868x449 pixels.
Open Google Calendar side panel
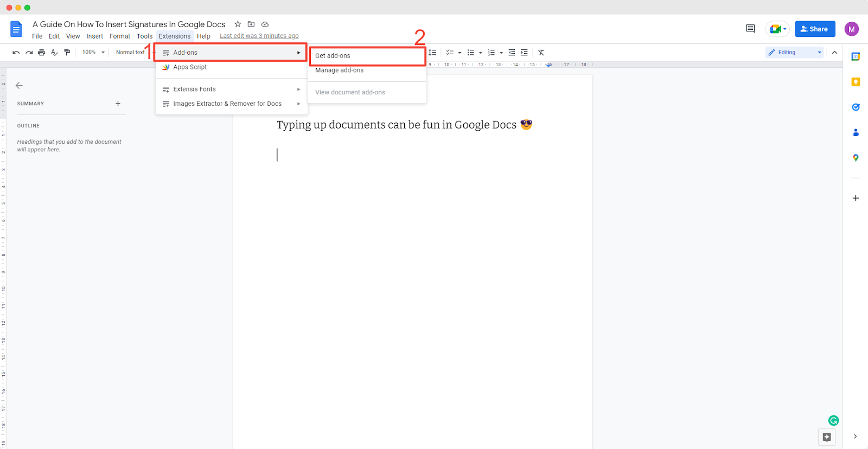point(856,57)
